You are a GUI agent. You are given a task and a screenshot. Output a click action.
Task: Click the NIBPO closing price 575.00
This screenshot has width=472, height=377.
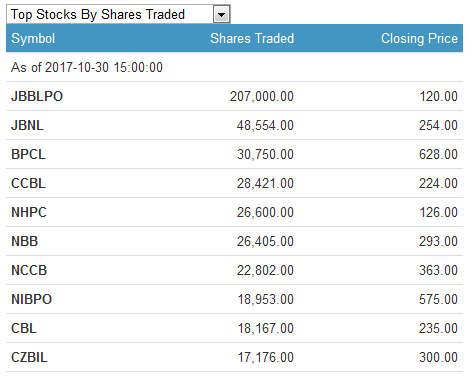pos(438,299)
